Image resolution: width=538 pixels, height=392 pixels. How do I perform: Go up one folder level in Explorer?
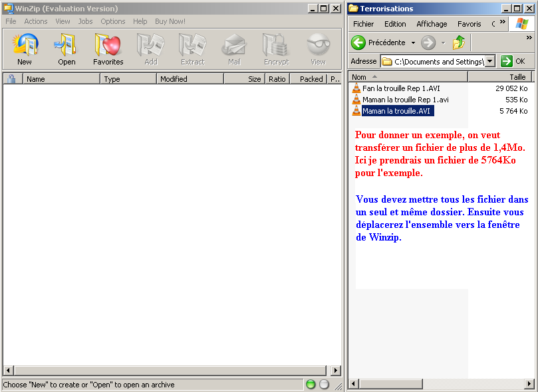pos(459,43)
